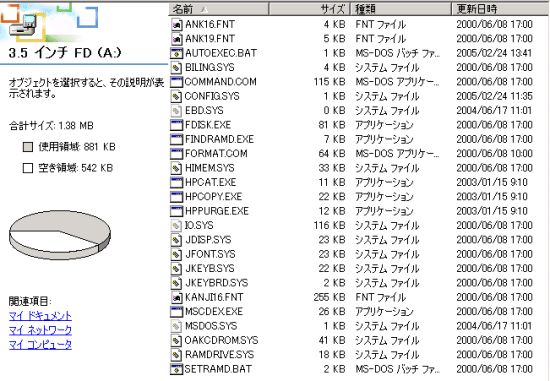Viewport: 550px width, 381px height.
Task: Open the マイ ネットワーク link
Action: click(40, 330)
